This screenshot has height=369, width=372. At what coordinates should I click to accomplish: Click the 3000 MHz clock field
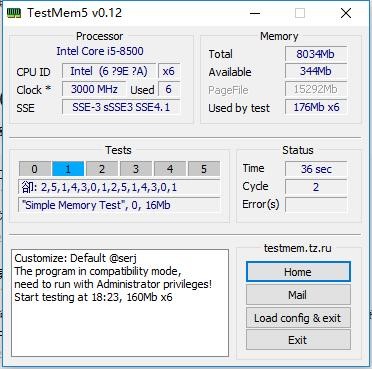pyautogui.click(x=94, y=89)
